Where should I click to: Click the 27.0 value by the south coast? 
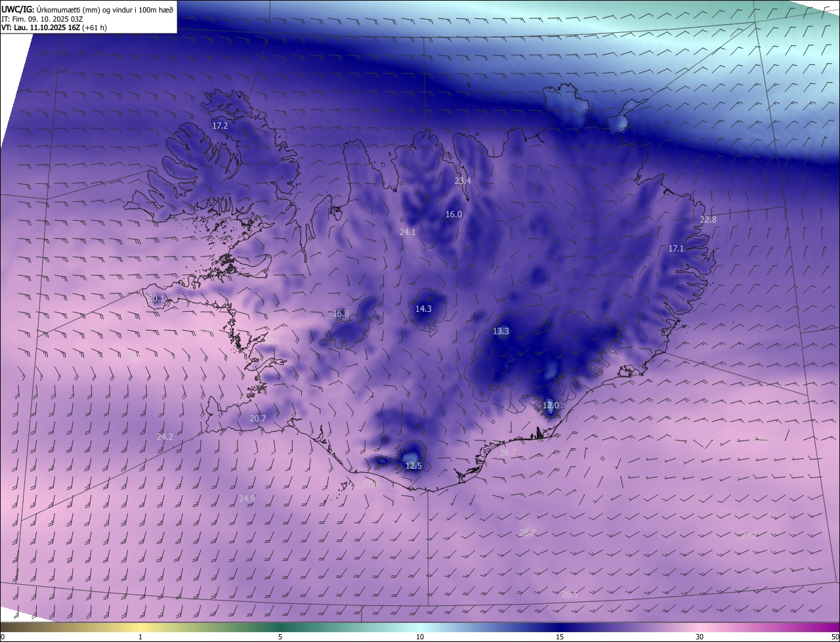point(370,484)
